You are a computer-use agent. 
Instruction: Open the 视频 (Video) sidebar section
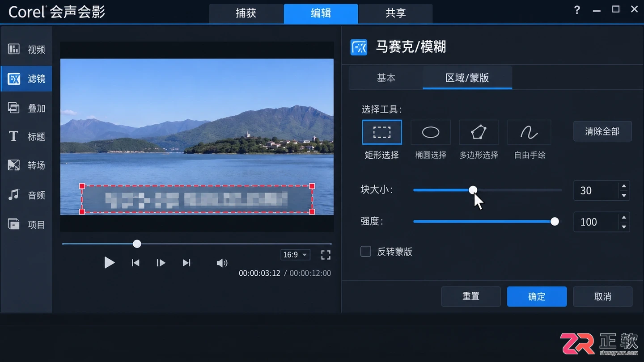click(x=26, y=49)
